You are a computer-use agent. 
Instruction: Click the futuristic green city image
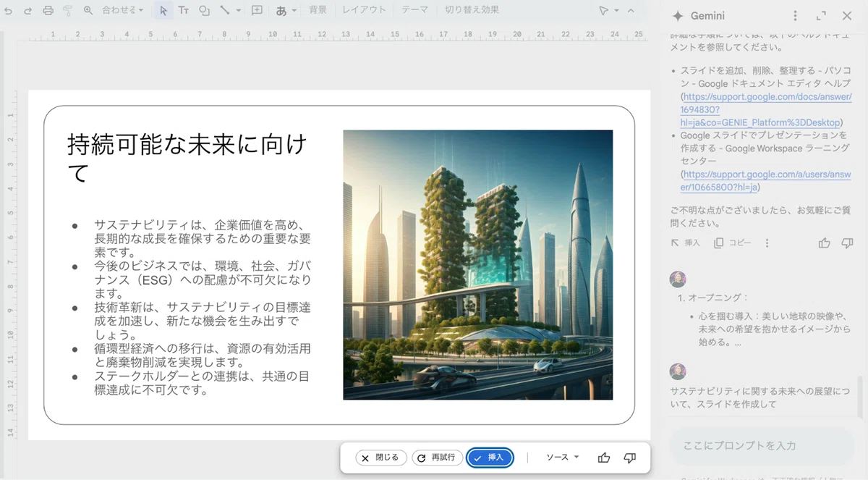(x=477, y=264)
